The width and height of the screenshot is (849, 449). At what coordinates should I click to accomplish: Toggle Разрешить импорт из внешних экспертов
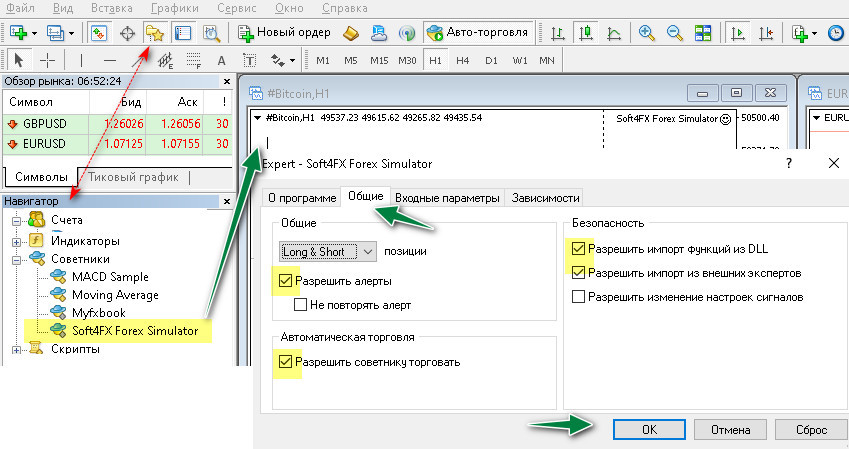point(578,272)
